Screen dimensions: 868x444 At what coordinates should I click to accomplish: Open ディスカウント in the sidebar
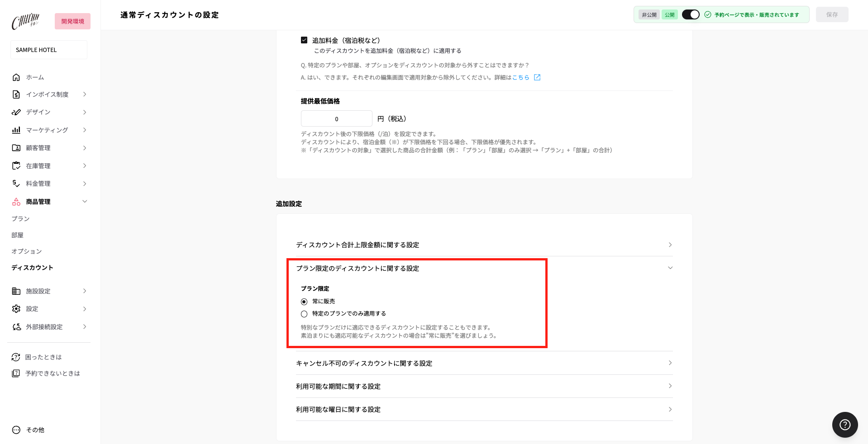tap(32, 268)
